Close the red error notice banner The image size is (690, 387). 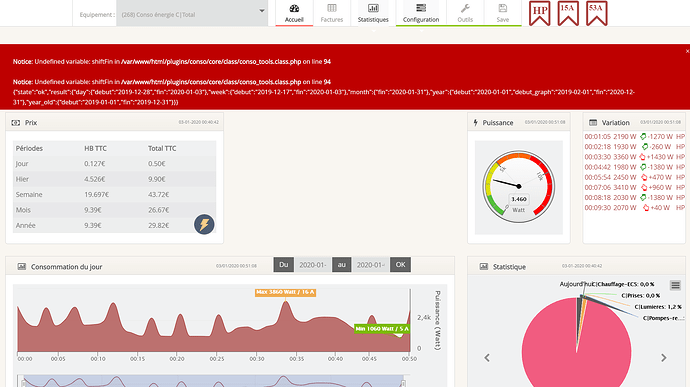point(687,51)
